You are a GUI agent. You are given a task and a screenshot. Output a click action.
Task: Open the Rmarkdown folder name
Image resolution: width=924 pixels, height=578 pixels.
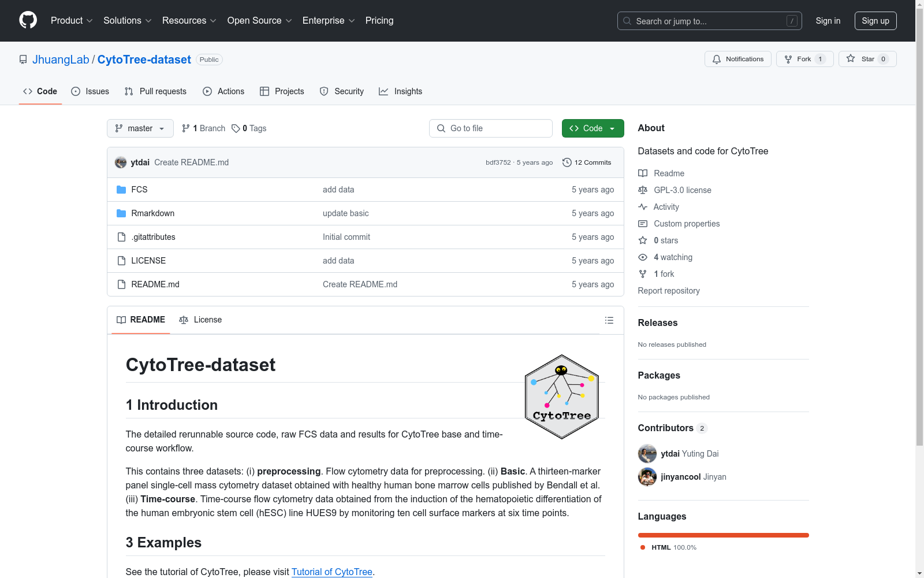click(x=153, y=213)
